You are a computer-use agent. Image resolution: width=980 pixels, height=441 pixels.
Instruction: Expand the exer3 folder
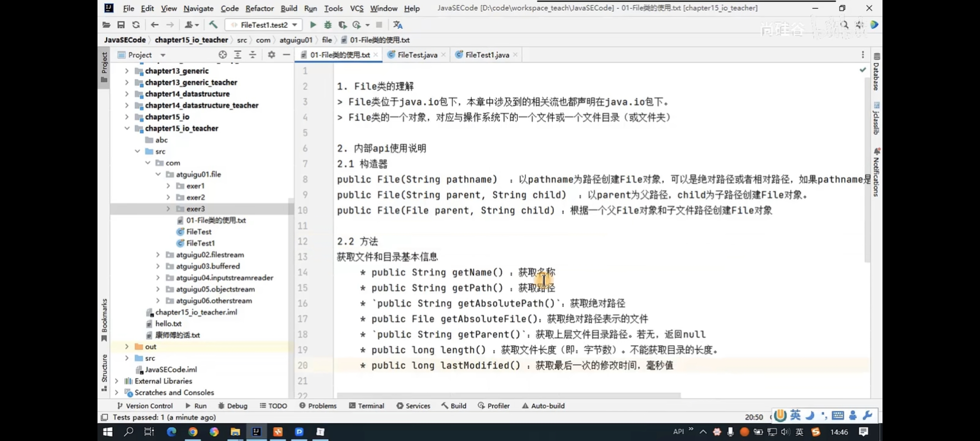[168, 209]
